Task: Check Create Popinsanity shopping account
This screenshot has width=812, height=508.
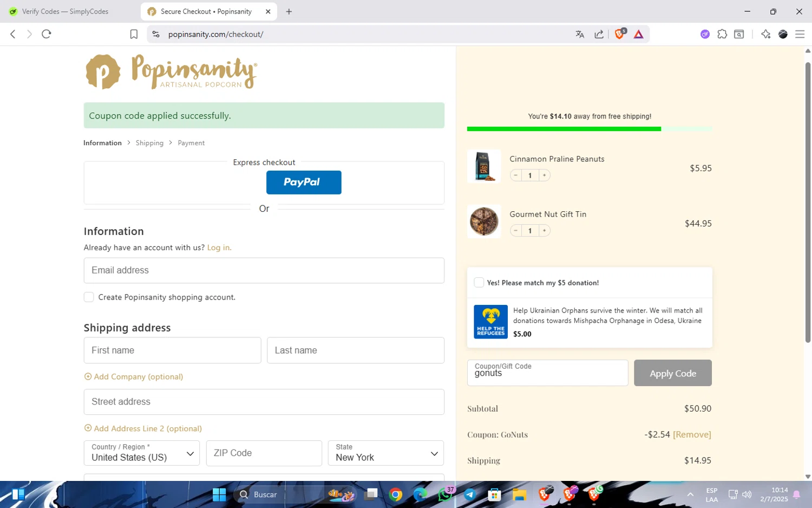Action: (x=89, y=297)
